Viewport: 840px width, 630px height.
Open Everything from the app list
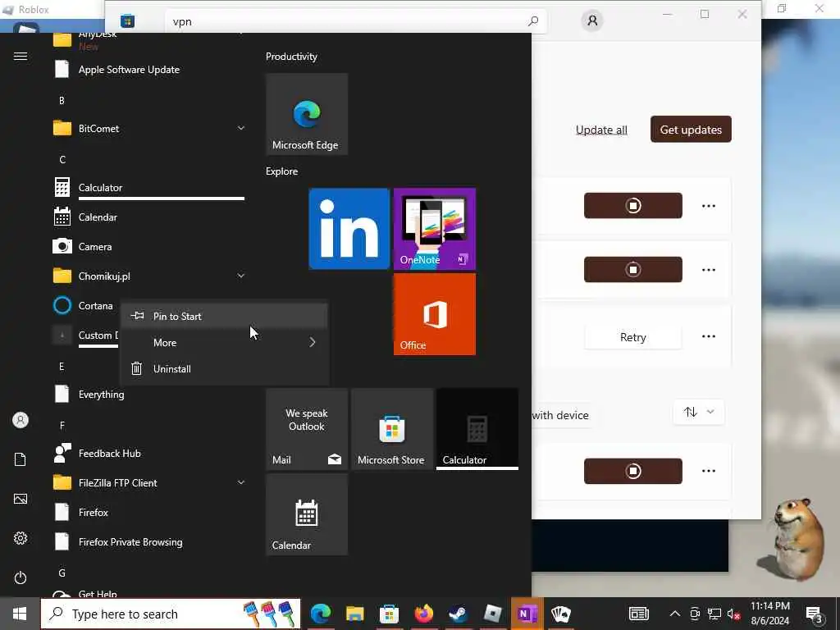click(x=148, y=395)
